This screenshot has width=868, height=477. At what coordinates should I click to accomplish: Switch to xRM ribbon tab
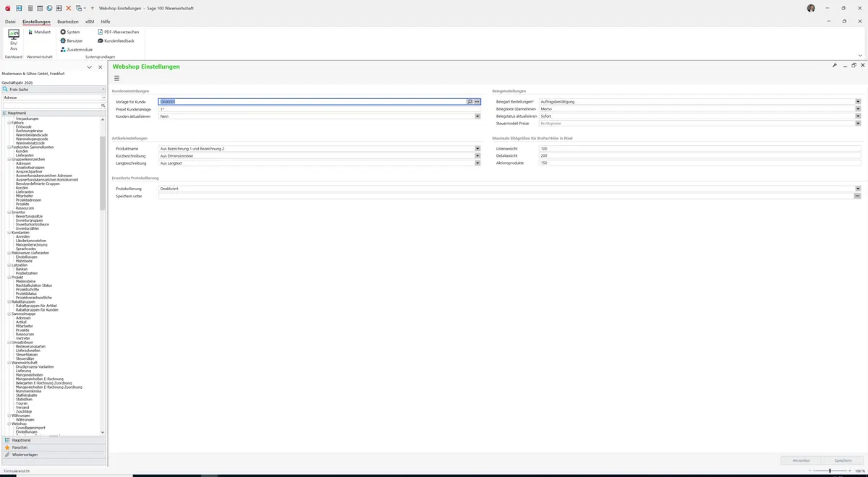(x=90, y=22)
